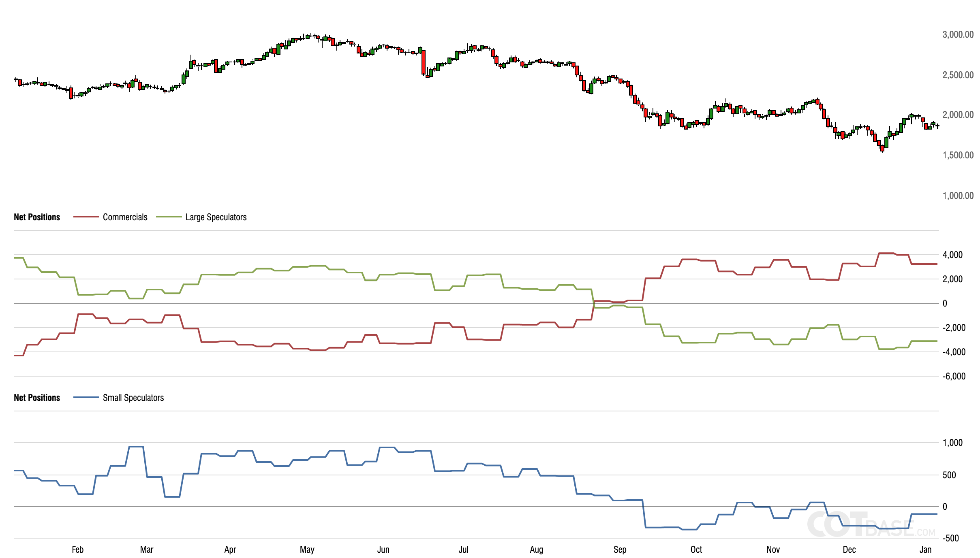980x558 pixels.
Task: Click the May month label
Action: 307,549
